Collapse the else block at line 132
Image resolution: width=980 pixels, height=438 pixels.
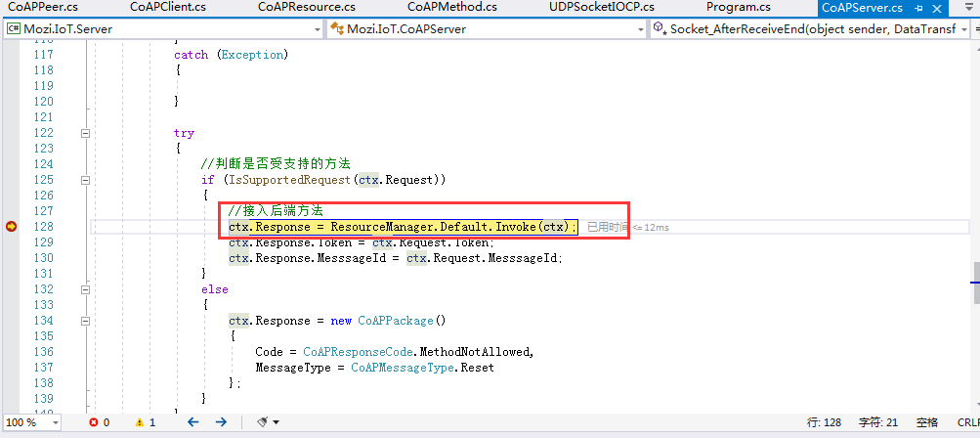pyautogui.click(x=85, y=289)
